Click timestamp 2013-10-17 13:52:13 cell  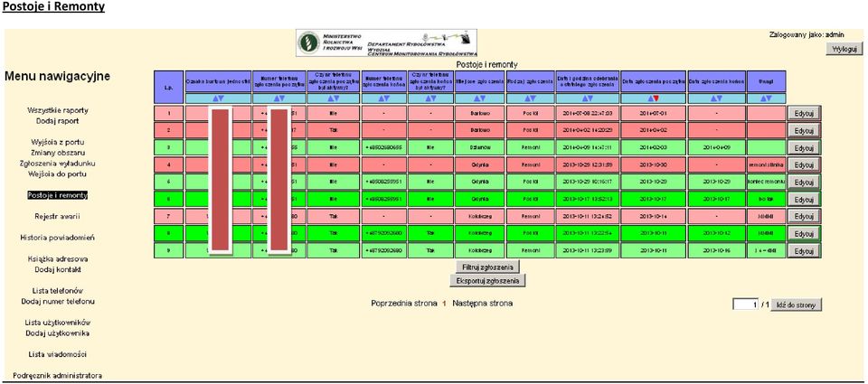[588, 199]
